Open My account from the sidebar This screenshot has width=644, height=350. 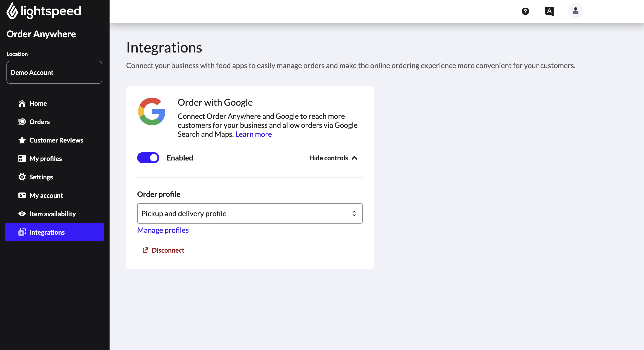pyautogui.click(x=46, y=195)
